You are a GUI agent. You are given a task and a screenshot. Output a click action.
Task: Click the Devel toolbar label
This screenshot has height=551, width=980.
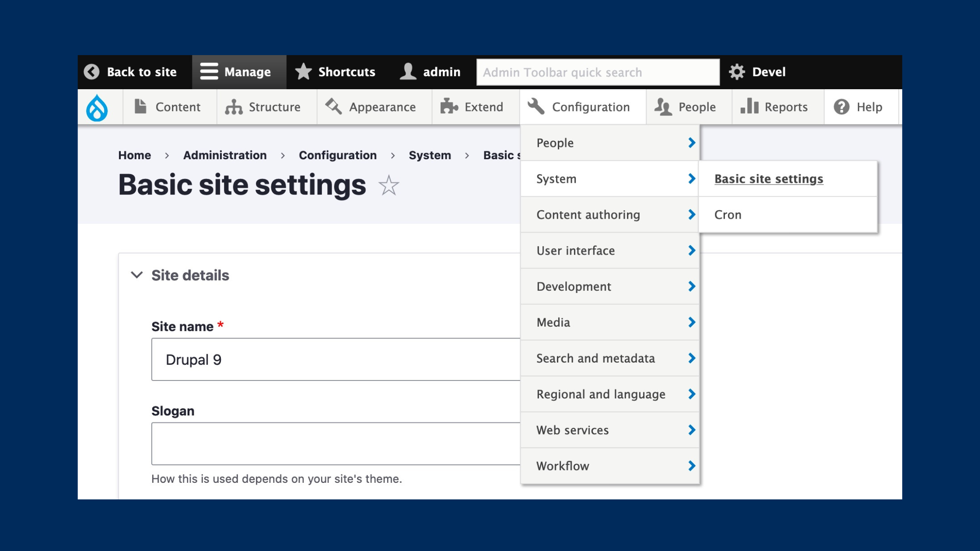click(769, 72)
